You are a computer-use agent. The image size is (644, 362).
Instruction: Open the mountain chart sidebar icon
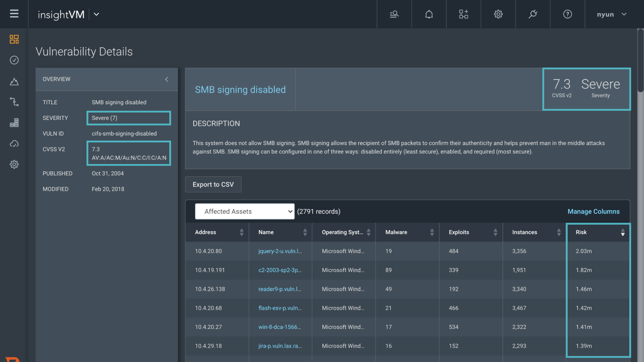pos(14,81)
